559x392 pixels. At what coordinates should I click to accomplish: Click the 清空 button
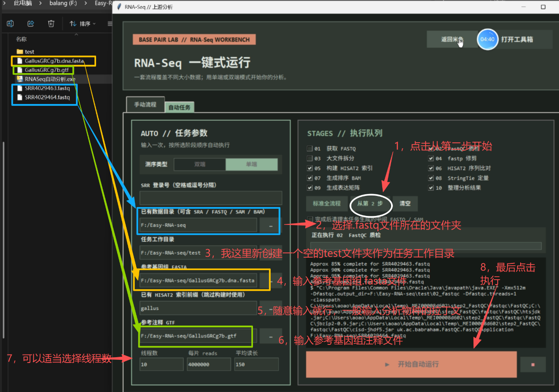[405, 204]
